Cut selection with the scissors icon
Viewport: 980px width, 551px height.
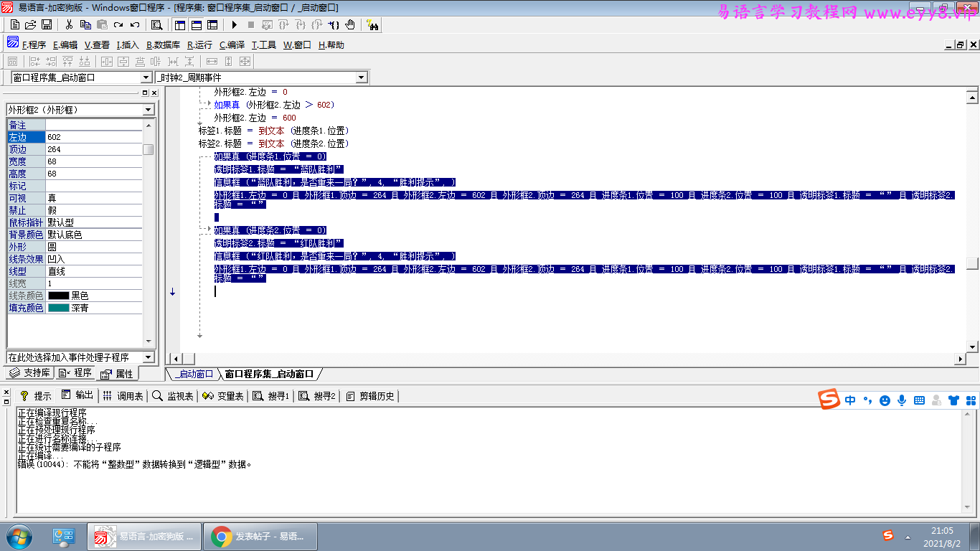pyautogui.click(x=70, y=24)
